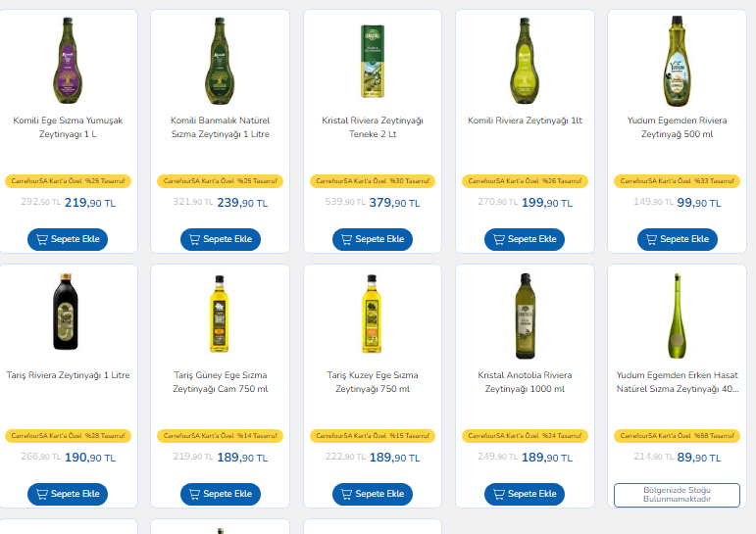The image size is (756, 534).
Task: Open Komili Banmalık Natürel Sızma title link
Action: click(x=220, y=126)
